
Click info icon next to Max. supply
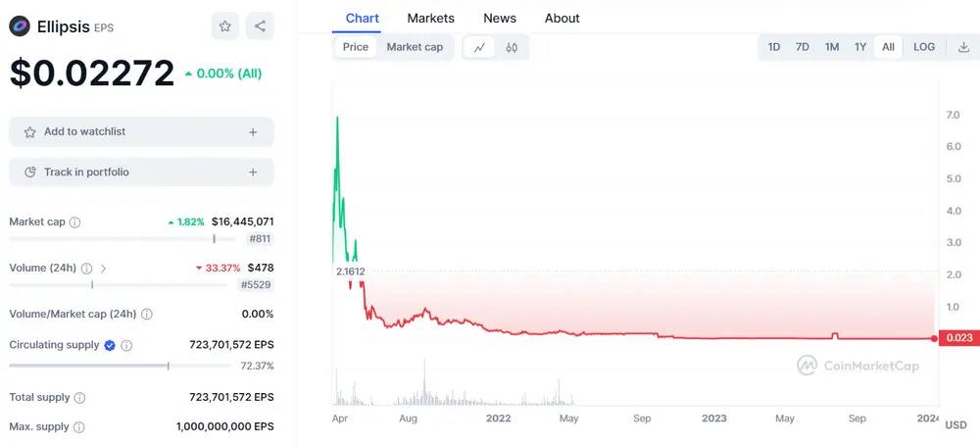78,427
